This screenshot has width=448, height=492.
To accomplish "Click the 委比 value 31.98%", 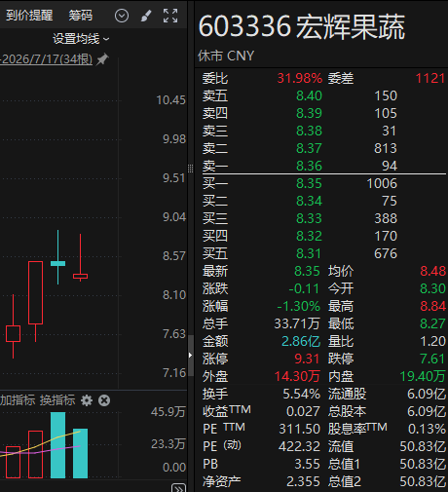I will 300,78.
